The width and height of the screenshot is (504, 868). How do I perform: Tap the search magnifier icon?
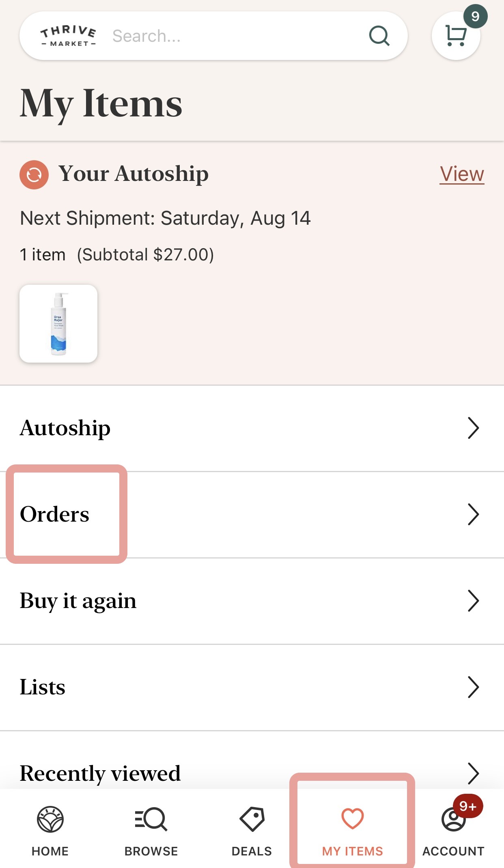click(379, 36)
